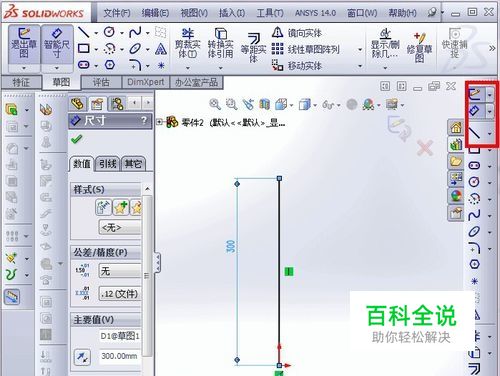Select the Straight Slot tool in ribbon
500x376 pixels.
pyautogui.click(x=83, y=65)
